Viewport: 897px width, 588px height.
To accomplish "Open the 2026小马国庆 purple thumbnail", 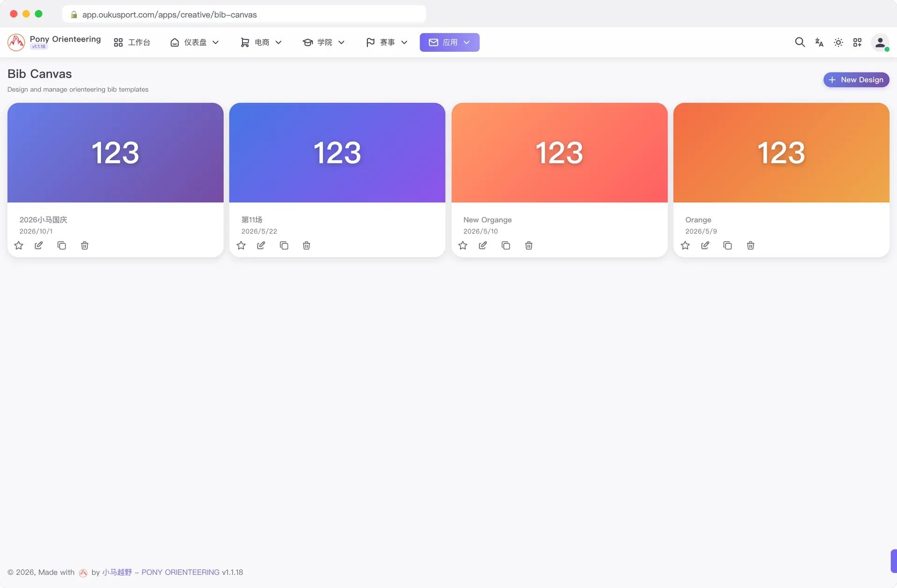I will point(115,153).
